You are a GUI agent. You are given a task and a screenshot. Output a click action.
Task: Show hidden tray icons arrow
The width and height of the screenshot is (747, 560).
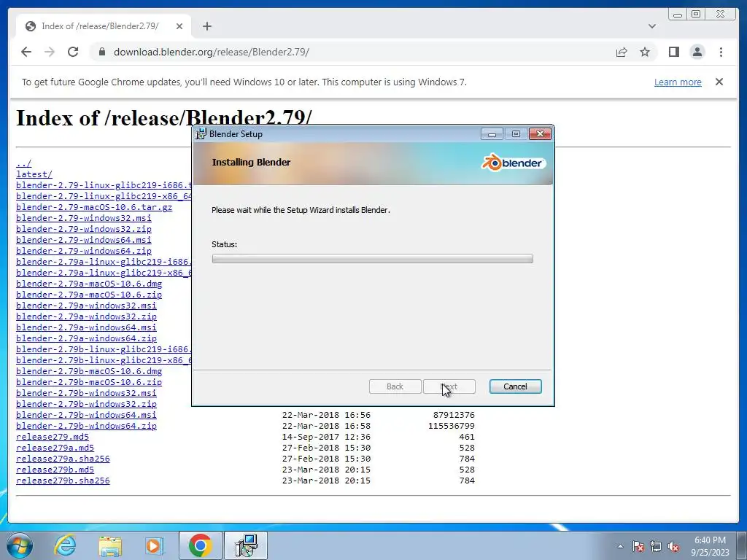pos(620,546)
